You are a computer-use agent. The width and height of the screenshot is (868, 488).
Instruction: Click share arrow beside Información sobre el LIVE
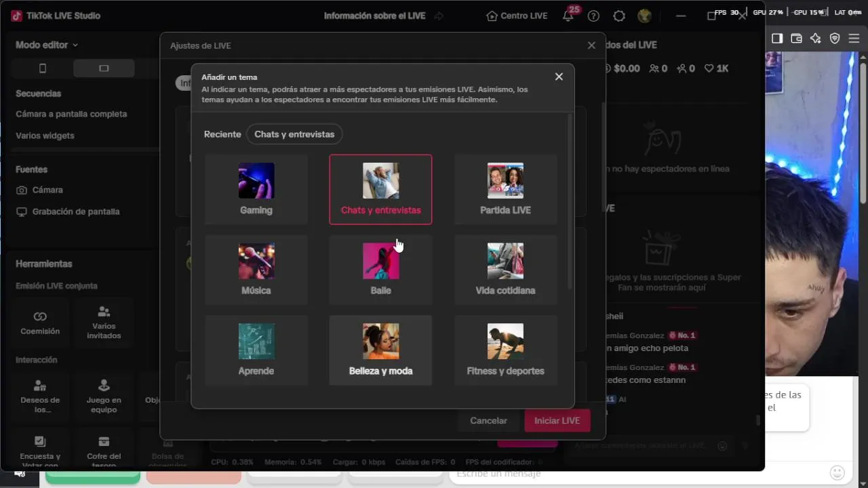[x=439, y=16]
